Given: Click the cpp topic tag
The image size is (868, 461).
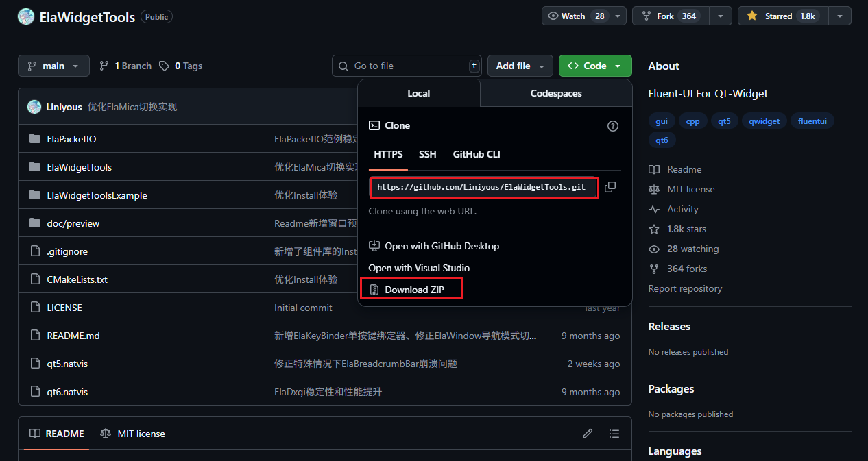Looking at the screenshot, I should point(692,121).
